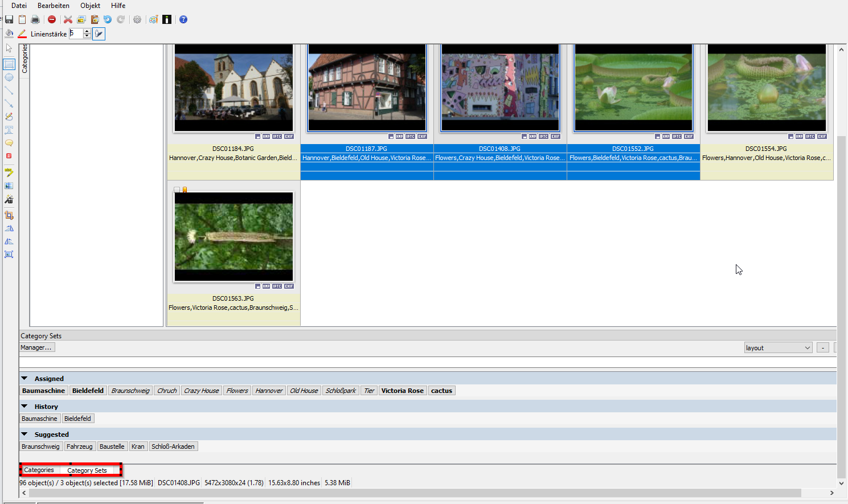Viewport: 848px width, 504px height.
Task: Click the blue Undo arrow icon
Action: tap(107, 19)
